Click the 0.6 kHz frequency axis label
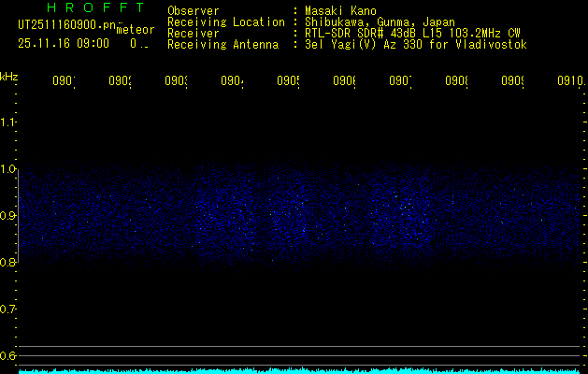Screen dimensions: 588x374 (7, 355)
